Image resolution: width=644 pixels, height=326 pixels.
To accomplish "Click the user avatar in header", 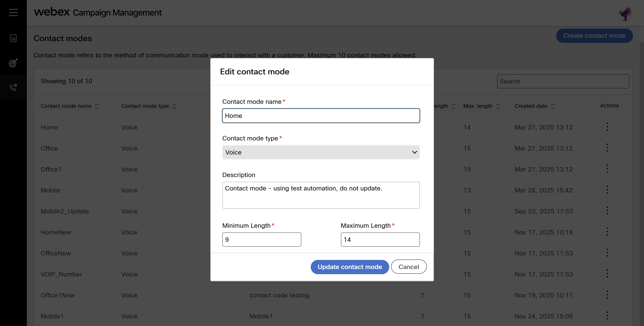I will tap(625, 14).
